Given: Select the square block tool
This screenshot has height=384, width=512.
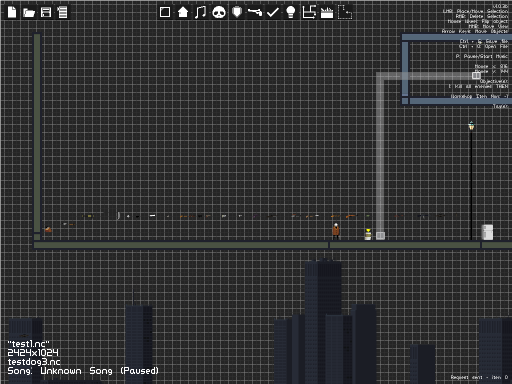Looking at the screenshot, I should 165,12.
